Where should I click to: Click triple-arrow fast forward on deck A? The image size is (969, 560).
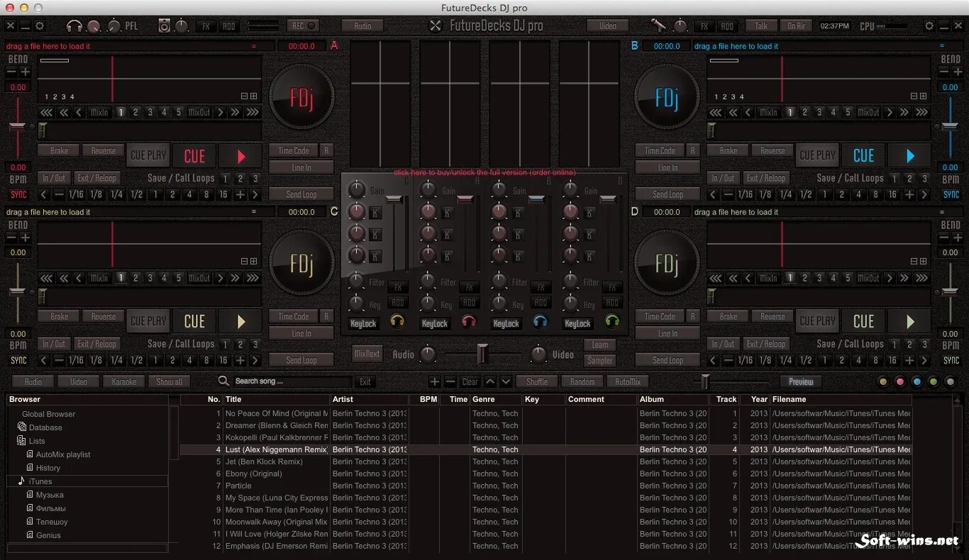(253, 112)
